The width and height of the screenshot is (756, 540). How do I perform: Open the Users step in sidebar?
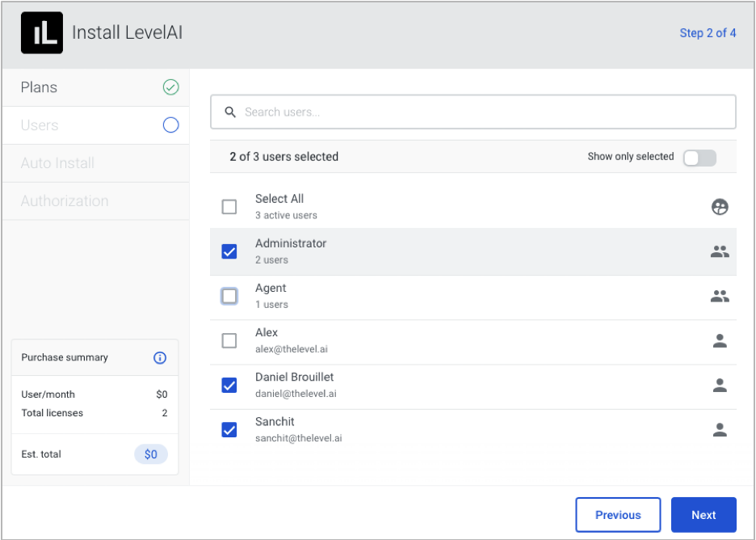[95, 125]
